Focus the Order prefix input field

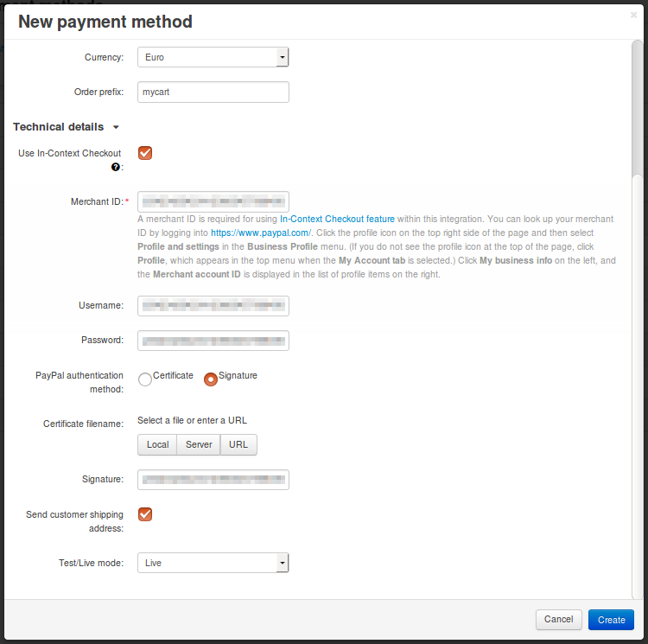coord(213,92)
